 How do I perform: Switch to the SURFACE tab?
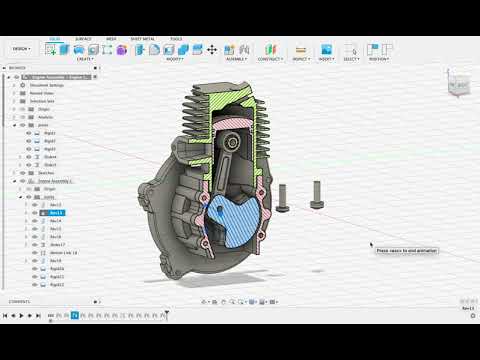pos(83,39)
